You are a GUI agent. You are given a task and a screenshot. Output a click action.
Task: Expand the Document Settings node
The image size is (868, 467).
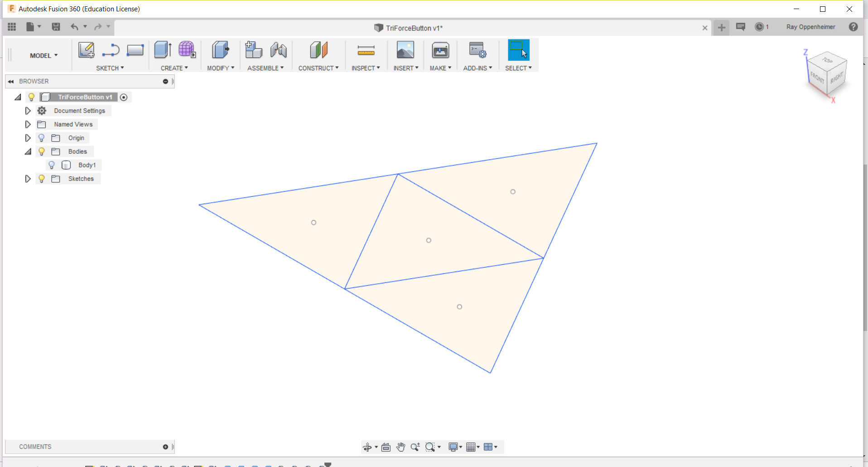28,111
